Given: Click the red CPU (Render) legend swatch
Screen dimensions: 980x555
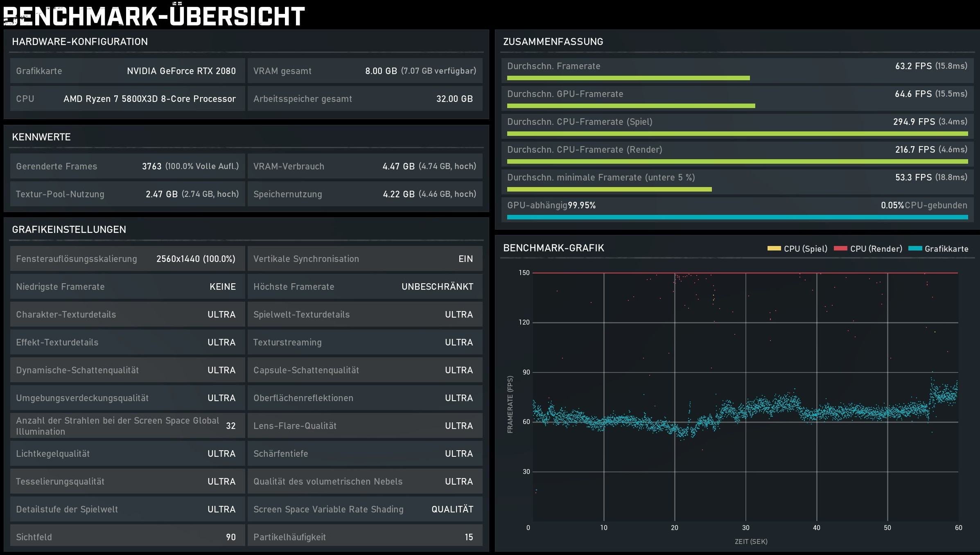Looking at the screenshot, I should coord(840,248).
